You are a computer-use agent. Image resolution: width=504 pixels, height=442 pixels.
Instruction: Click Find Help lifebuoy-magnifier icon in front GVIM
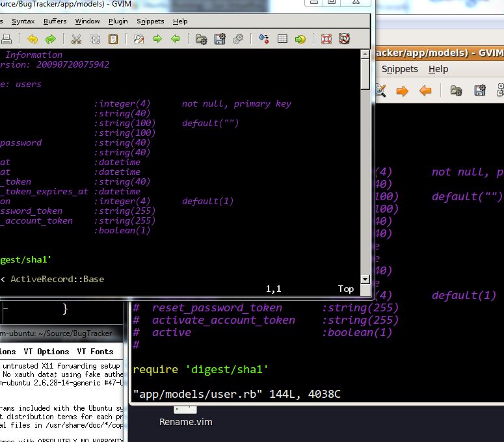tap(344, 39)
